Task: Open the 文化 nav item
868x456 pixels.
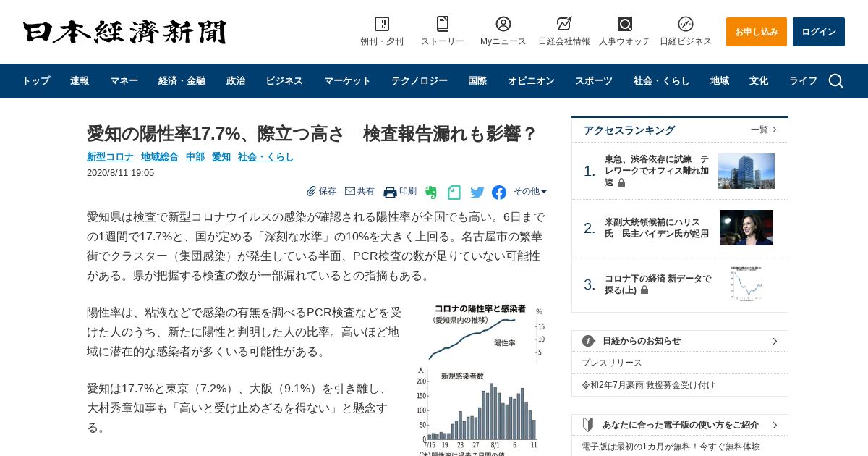Action: point(759,81)
